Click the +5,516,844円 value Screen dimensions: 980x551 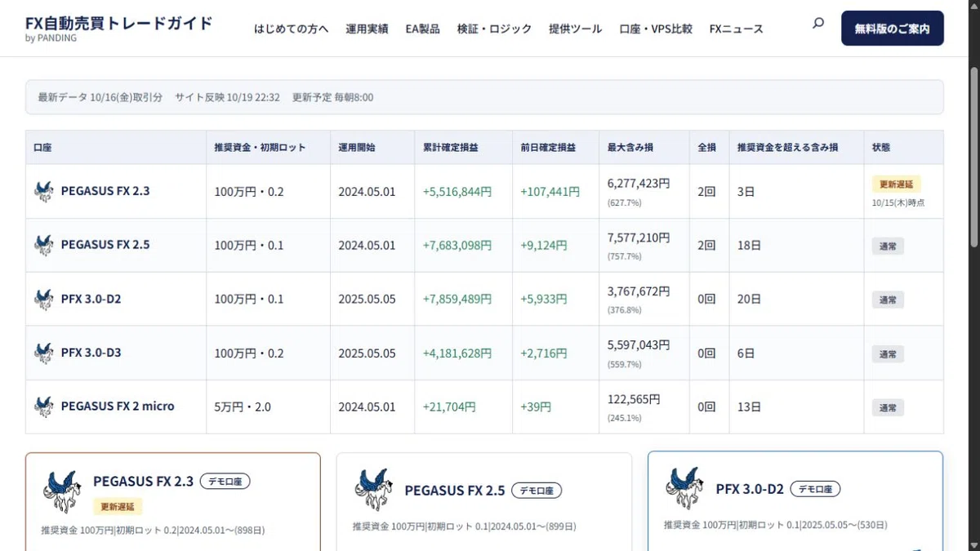[x=457, y=192]
